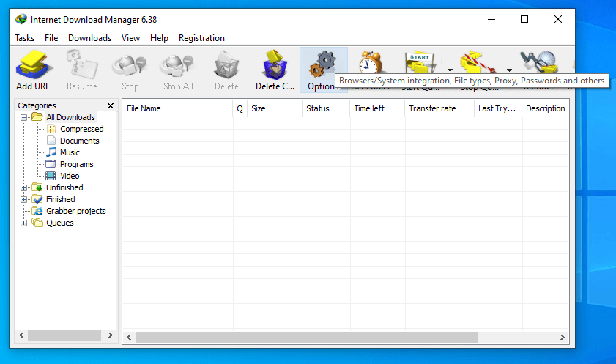This screenshot has width=616, height=364.
Task: Open Options with the gears icon
Action: [322, 64]
